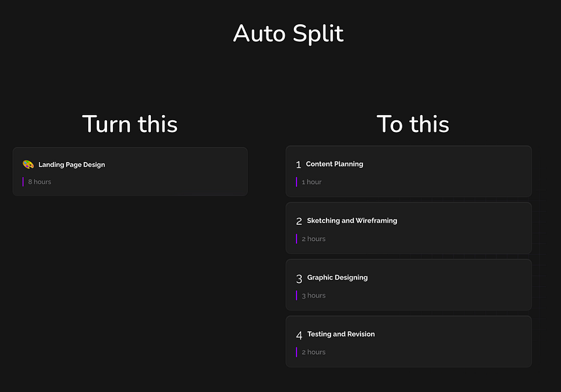This screenshot has width=561, height=392.
Task: Click the Turn this heading
Action: tap(130, 124)
